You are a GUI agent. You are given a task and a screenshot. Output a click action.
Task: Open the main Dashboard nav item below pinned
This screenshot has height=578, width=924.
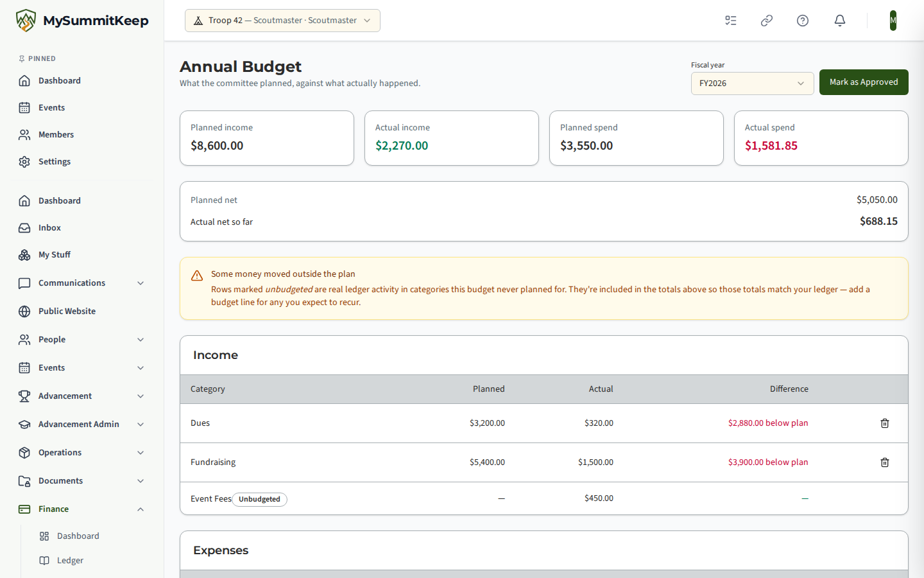click(x=82, y=201)
